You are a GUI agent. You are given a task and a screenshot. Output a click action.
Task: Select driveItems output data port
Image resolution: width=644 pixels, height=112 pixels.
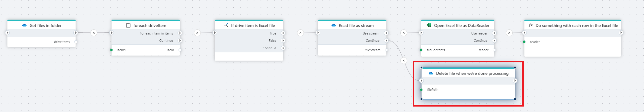pos(76,42)
